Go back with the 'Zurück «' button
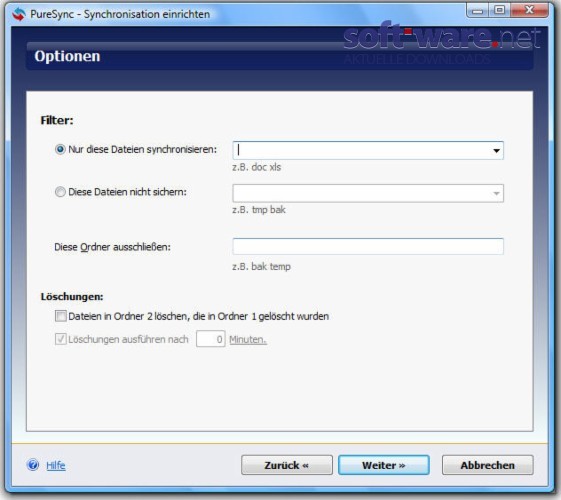The image size is (561, 500). [287, 465]
